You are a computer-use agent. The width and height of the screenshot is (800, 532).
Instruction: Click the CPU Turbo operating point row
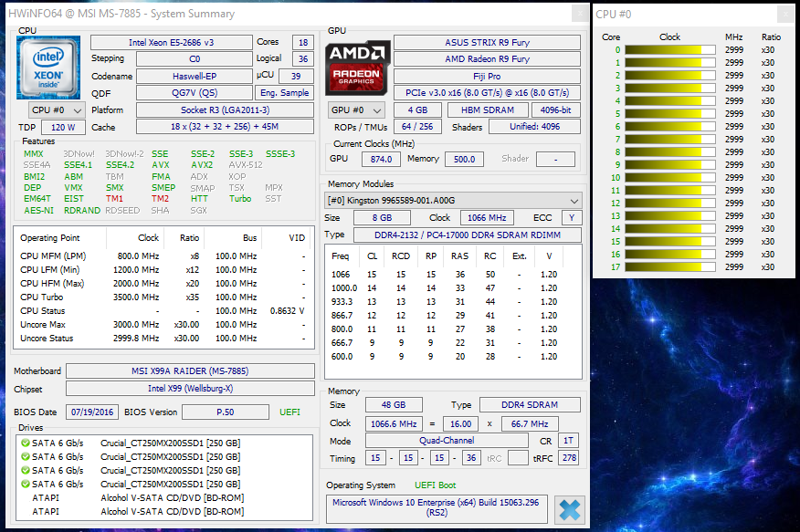pyautogui.click(x=163, y=297)
